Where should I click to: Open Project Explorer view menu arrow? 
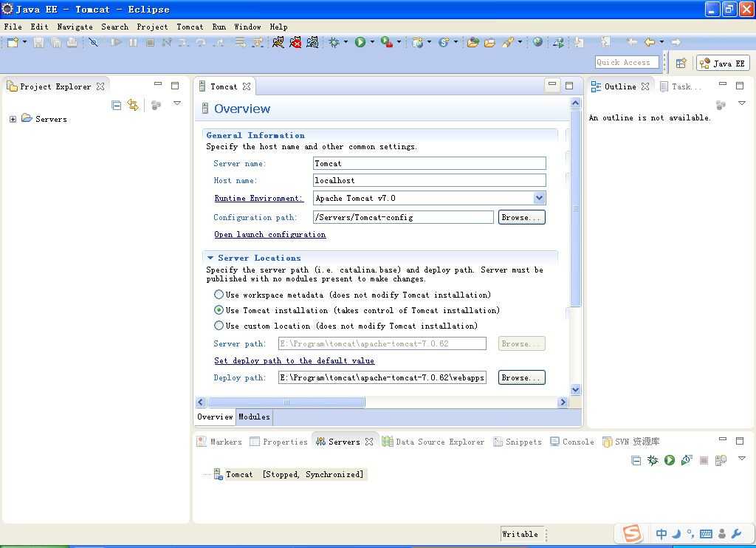point(177,103)
